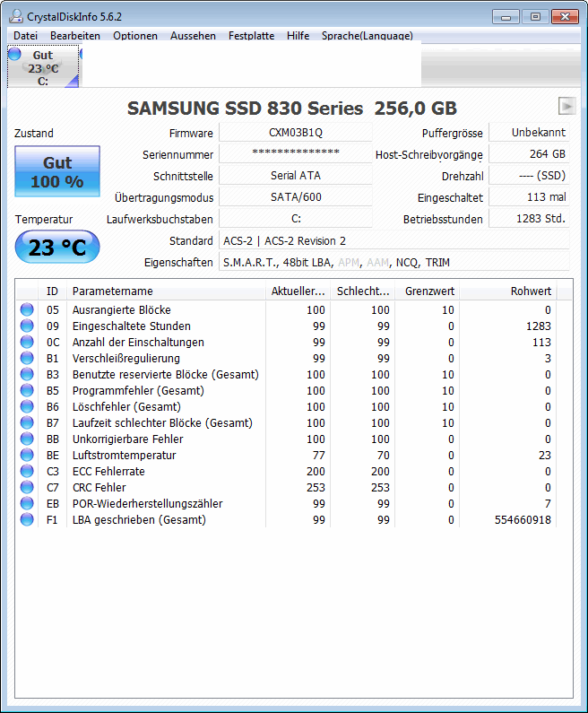The height and width of the screenshot is (713, 588).
Task: Click the status orb for Laufzeit schlechter Blöcke
Action: [27, 422]
